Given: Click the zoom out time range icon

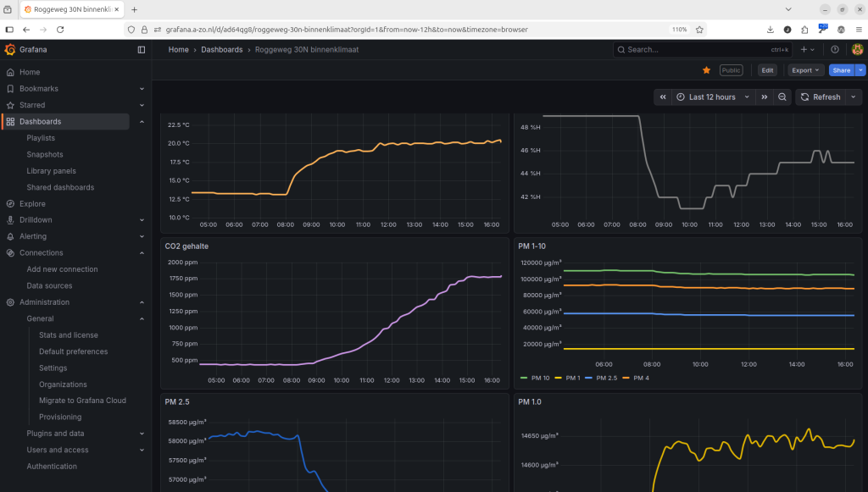Looking at the screenshot, I should pos(782,97).
